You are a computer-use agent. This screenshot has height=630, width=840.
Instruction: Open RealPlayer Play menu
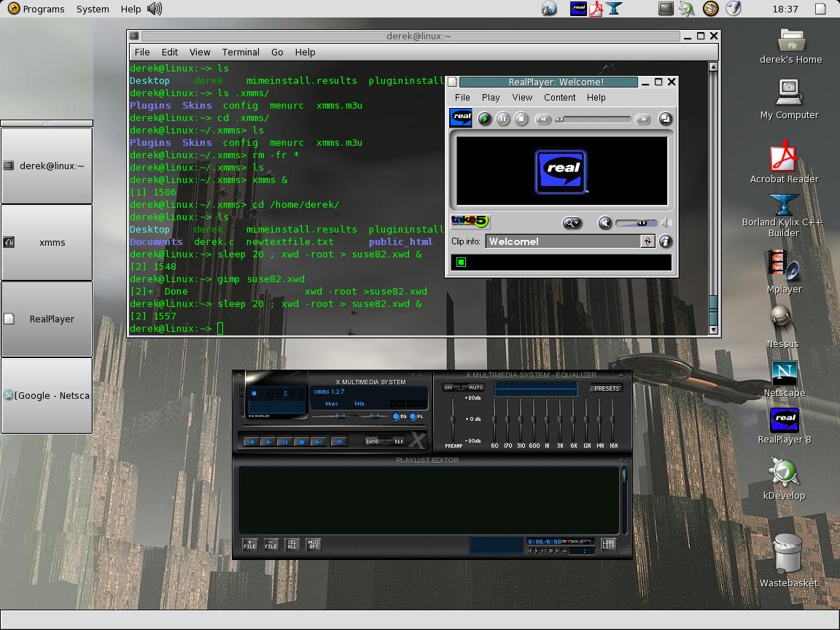tap(491, 98)
